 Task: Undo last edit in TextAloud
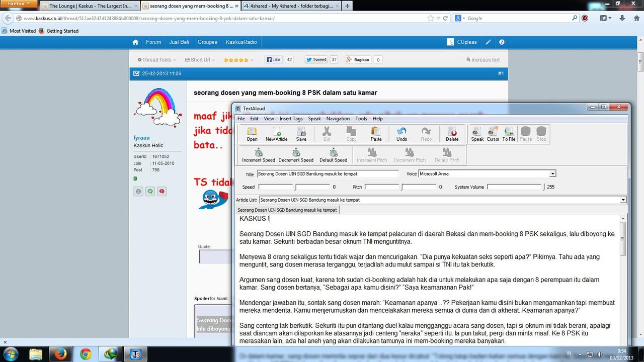click(401, 134)
